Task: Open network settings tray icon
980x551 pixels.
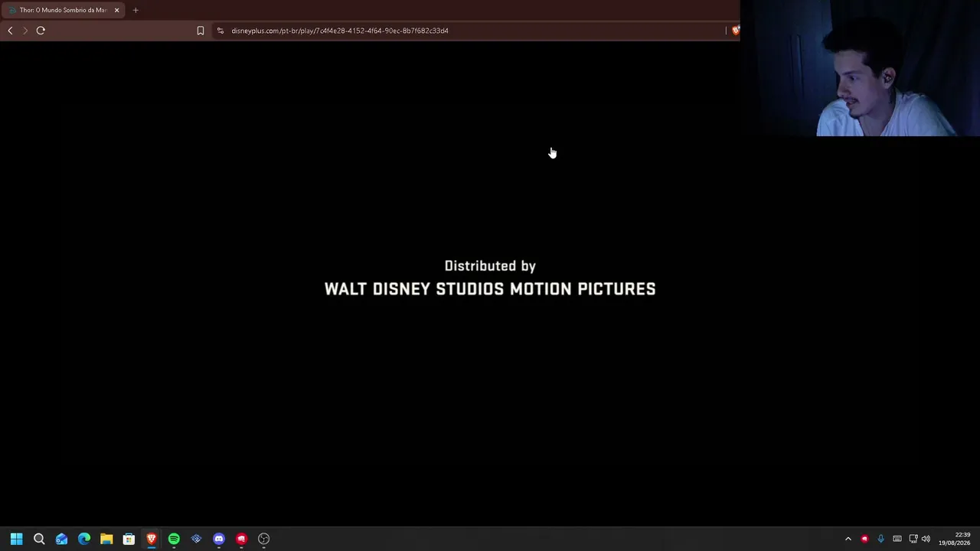Action: tap(913, 539)
